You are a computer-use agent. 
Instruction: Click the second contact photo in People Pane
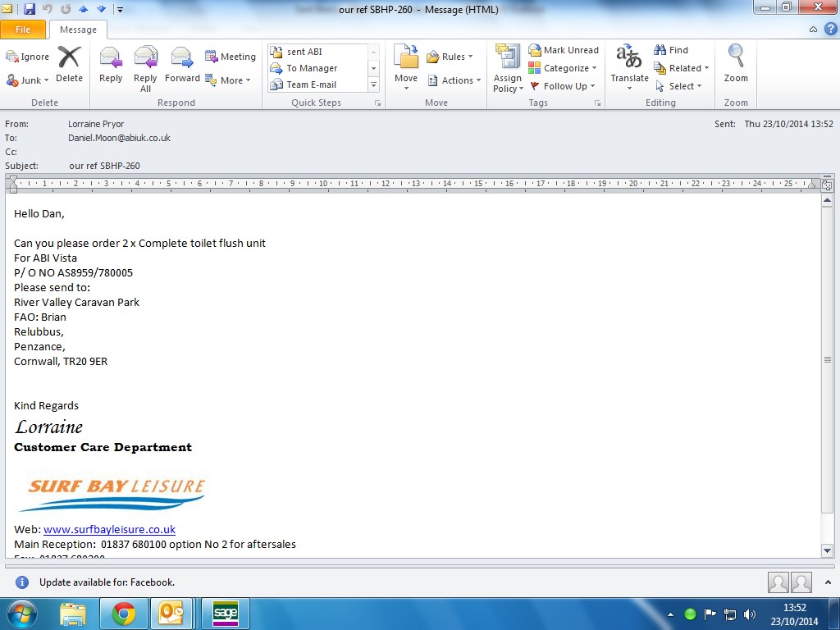tap(801, 582)
